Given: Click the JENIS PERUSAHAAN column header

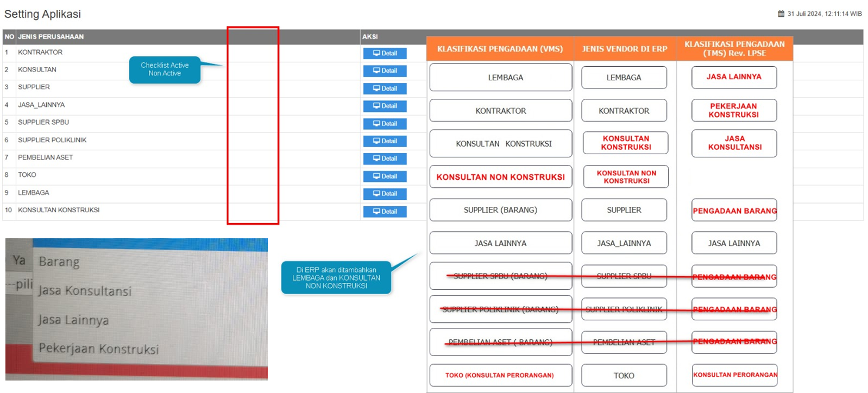Looking at the screenshot, I should pos(51,37).
